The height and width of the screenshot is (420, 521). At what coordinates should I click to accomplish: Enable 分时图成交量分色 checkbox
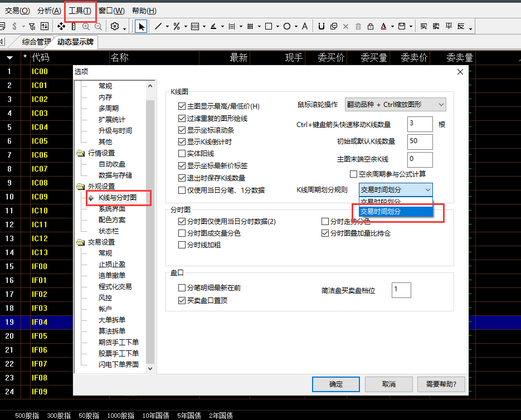[182, 233]
